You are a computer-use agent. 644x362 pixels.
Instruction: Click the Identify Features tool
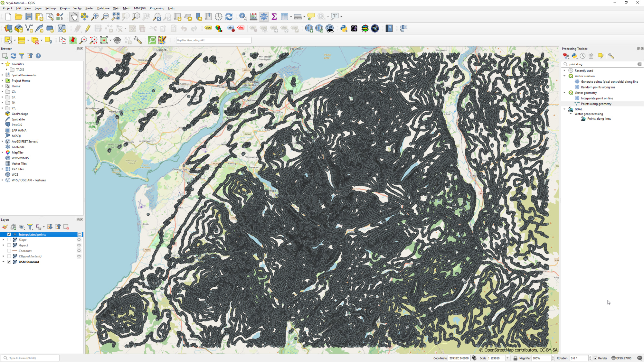[x=243, y=16]
